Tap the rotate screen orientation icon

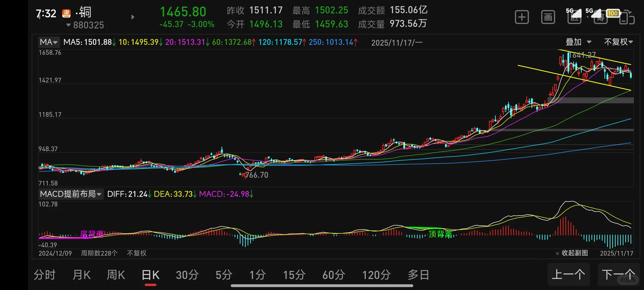point(627,18)
